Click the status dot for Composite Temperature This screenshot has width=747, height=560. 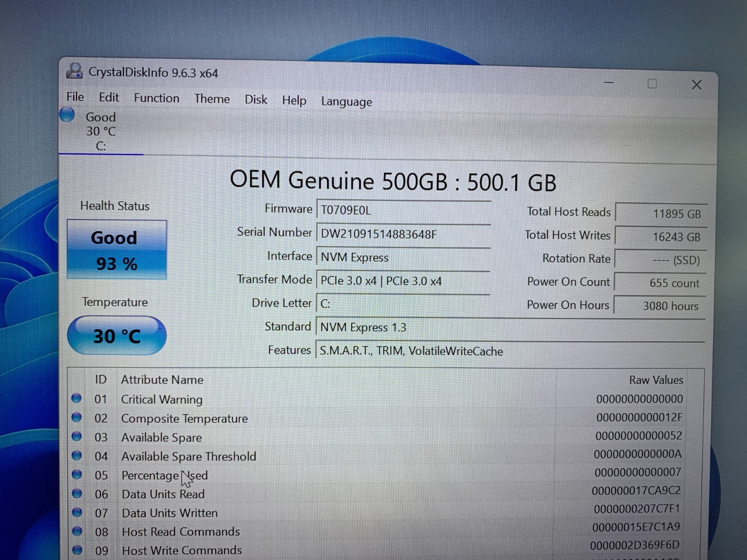(77, 417)
